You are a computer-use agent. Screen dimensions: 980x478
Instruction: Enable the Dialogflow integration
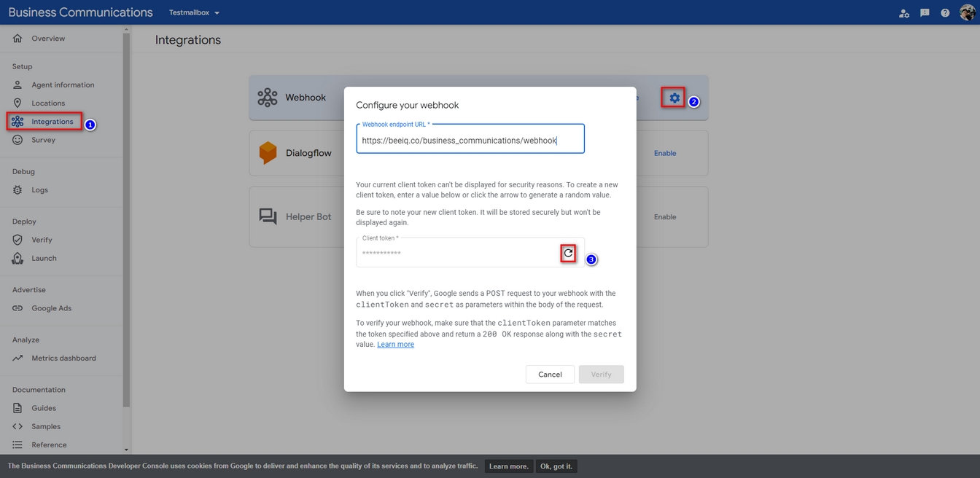pyautogui.click(x=664, y=153)
